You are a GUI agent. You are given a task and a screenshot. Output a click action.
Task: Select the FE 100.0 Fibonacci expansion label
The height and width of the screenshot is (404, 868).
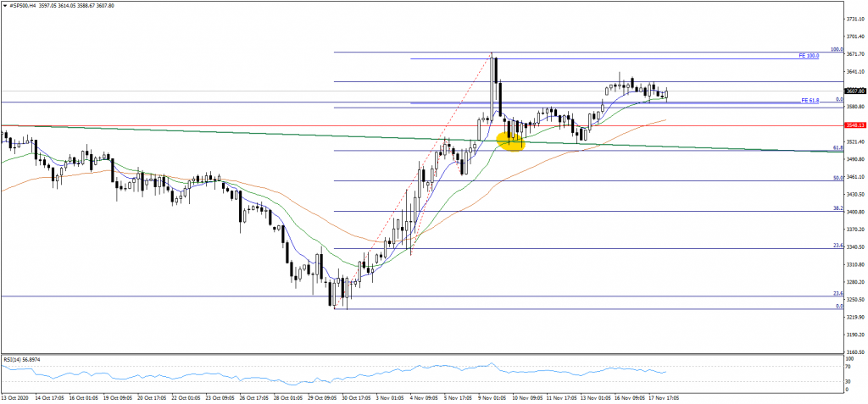click(x=809, y=56)
